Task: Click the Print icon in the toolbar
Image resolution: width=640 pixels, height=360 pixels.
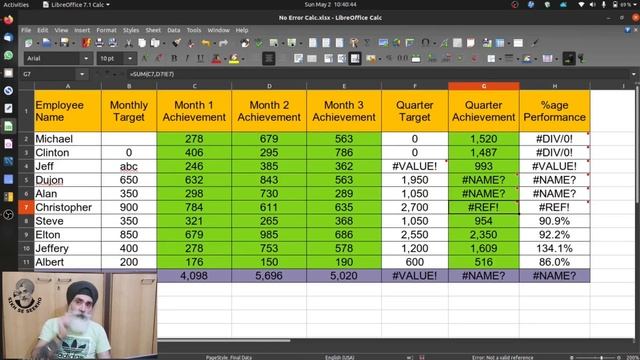Action: 99,43
